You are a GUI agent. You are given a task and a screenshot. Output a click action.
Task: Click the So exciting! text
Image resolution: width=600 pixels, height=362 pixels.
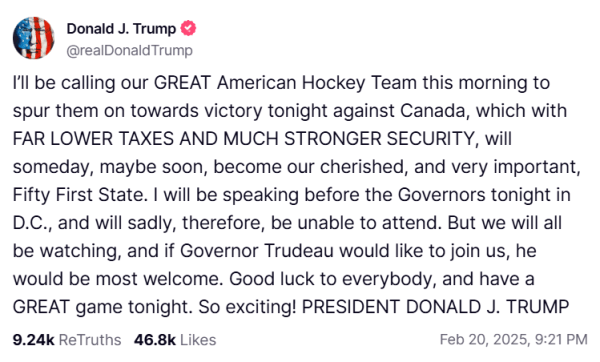[x=248, y=307]
